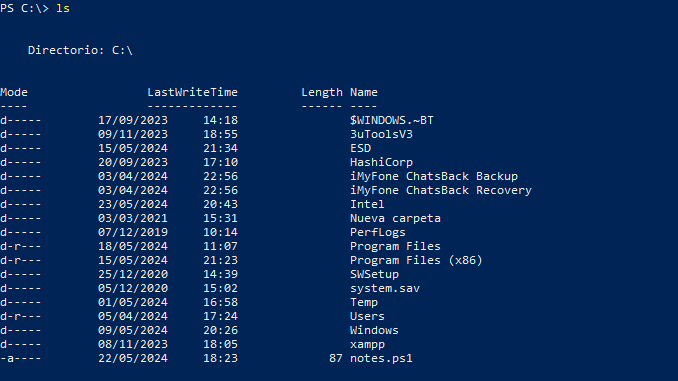Click the notes.ps1 file name

point(381,359)
